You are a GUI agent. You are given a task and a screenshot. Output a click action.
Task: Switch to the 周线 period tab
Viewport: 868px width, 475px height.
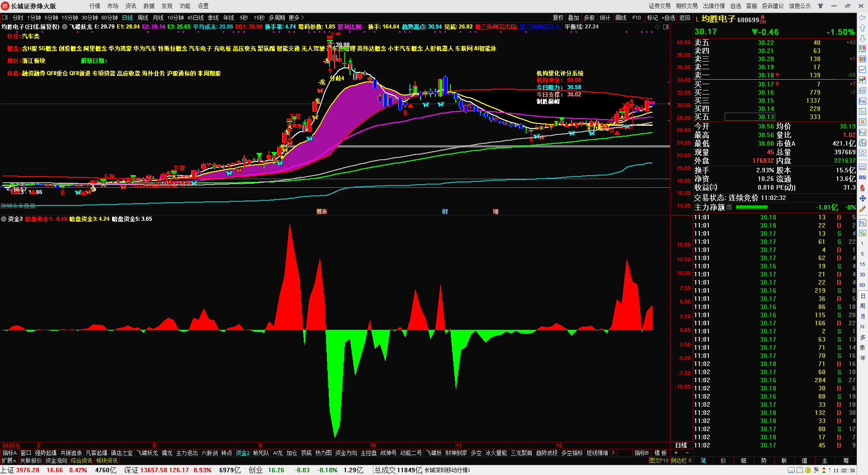(x=143, y=18)
